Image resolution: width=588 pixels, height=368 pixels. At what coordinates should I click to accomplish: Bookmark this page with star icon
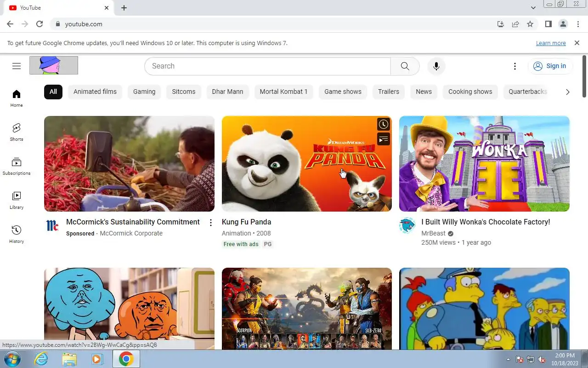(530, 24)
